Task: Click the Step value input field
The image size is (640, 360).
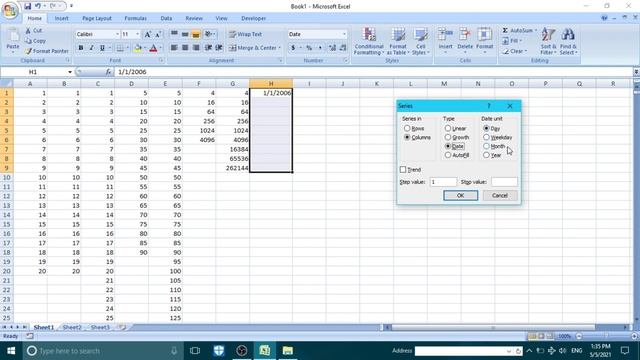Action: click(x=443, y=182)
